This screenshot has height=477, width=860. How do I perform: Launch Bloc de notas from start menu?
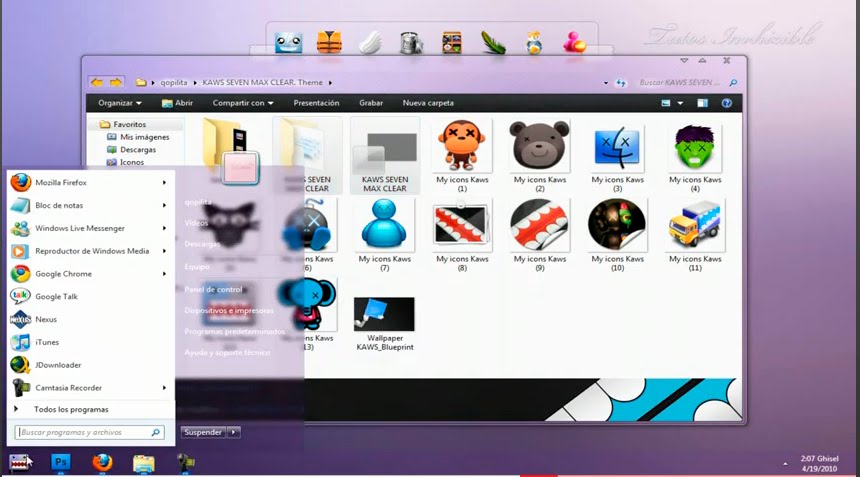coord(90,206)
